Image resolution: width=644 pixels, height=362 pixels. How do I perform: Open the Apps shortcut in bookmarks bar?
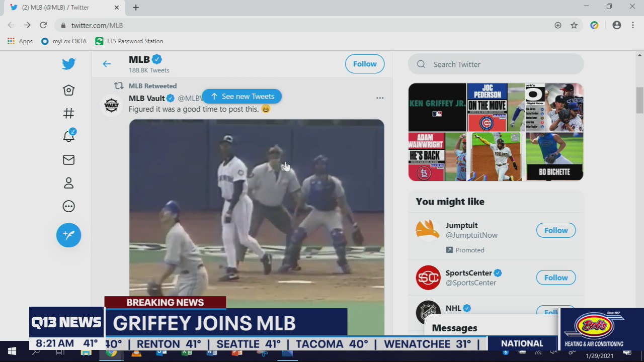(x=20, y=41)
